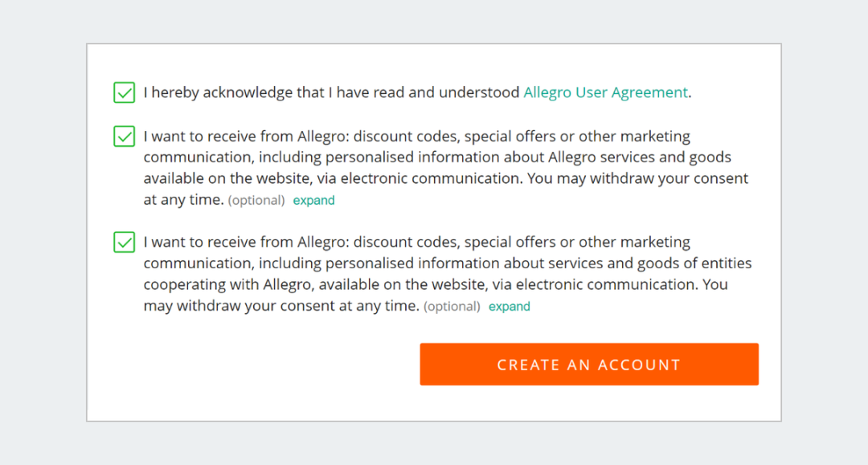Click the expand link after the first optional label

(313, 200)
